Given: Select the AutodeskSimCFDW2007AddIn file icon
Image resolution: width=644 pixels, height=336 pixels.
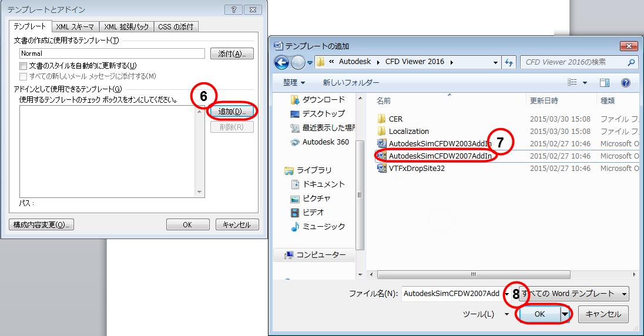Looking at the screenshot, I should pos(381,156).
